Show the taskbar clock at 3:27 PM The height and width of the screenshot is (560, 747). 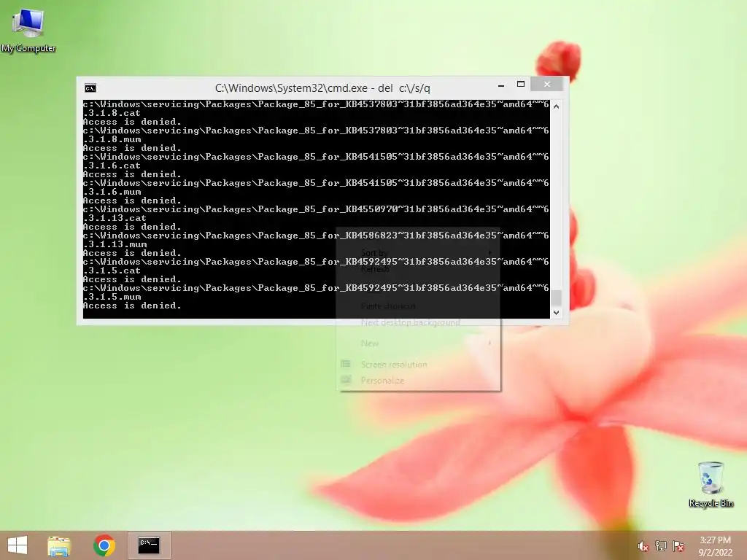[x=715, y=546]
